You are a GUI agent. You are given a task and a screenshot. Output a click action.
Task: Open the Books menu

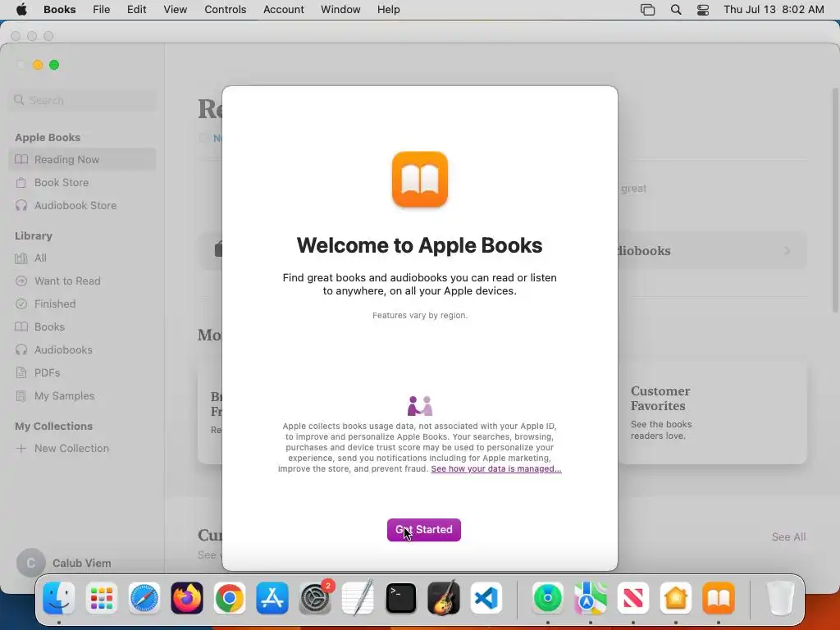coord(59,10)
